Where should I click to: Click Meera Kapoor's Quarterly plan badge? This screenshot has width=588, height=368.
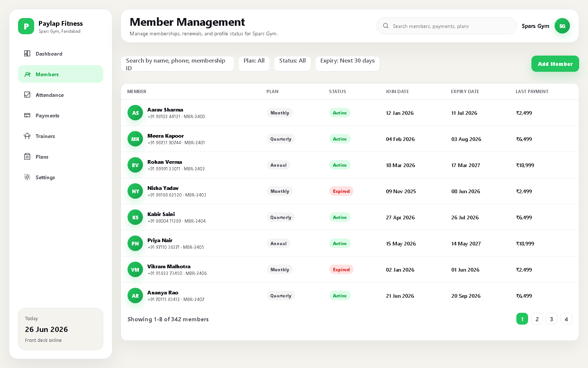(281, 139)
